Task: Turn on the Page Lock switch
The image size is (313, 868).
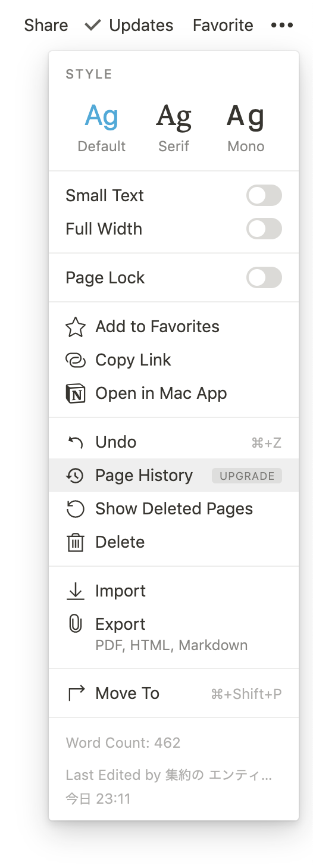Action: click(264, 277)
